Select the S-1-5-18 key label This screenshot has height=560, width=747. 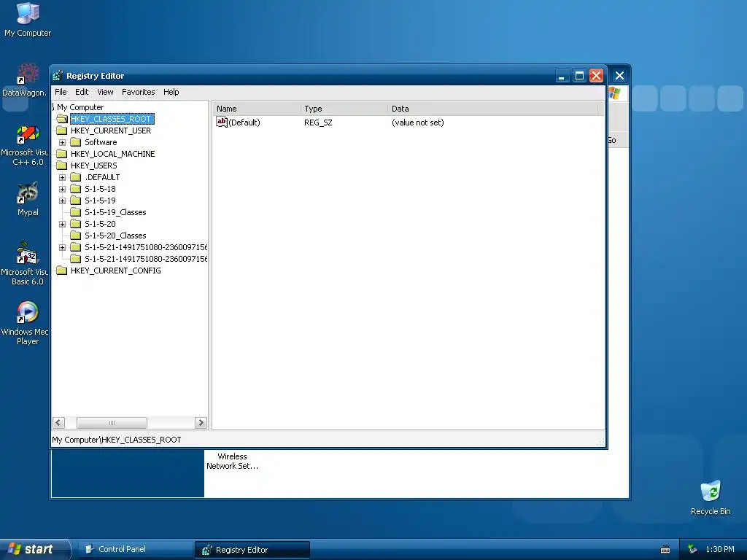point(100,189)
